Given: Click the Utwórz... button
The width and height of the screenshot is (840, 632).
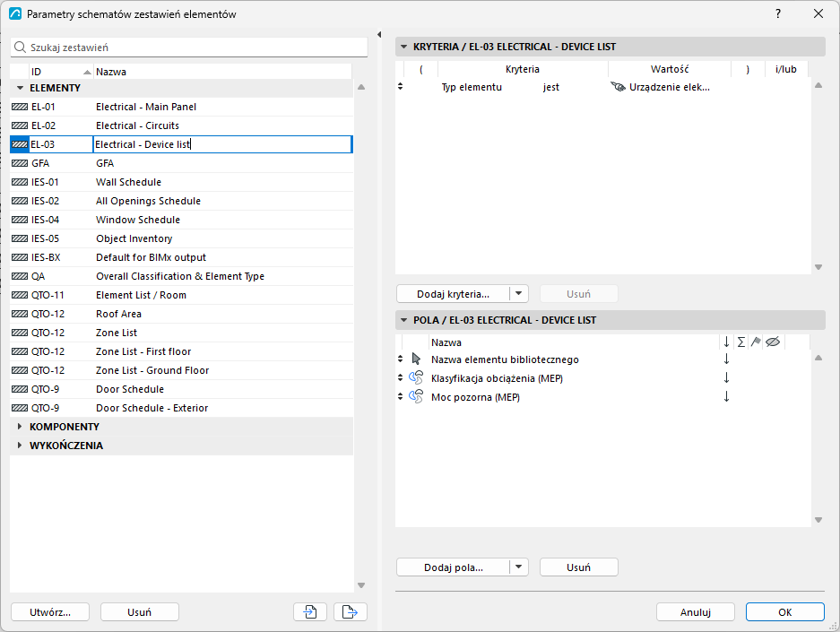Looking at the screenshot, I should tap(50, 612).
